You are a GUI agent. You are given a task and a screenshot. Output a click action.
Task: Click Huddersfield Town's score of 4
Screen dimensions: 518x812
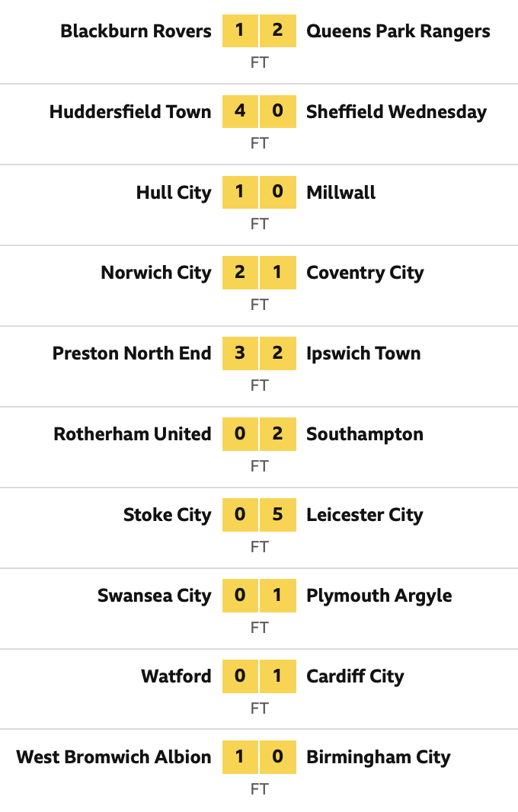click(241, 112)
